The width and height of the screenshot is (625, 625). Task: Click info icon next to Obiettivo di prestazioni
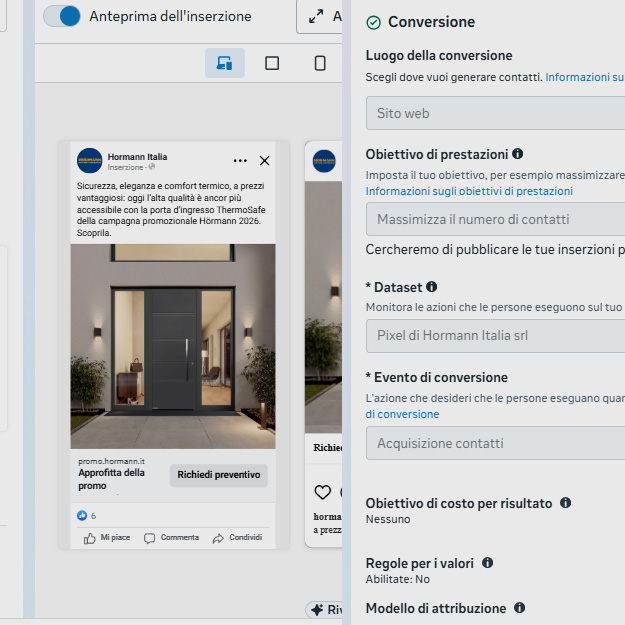click(517, 153)
